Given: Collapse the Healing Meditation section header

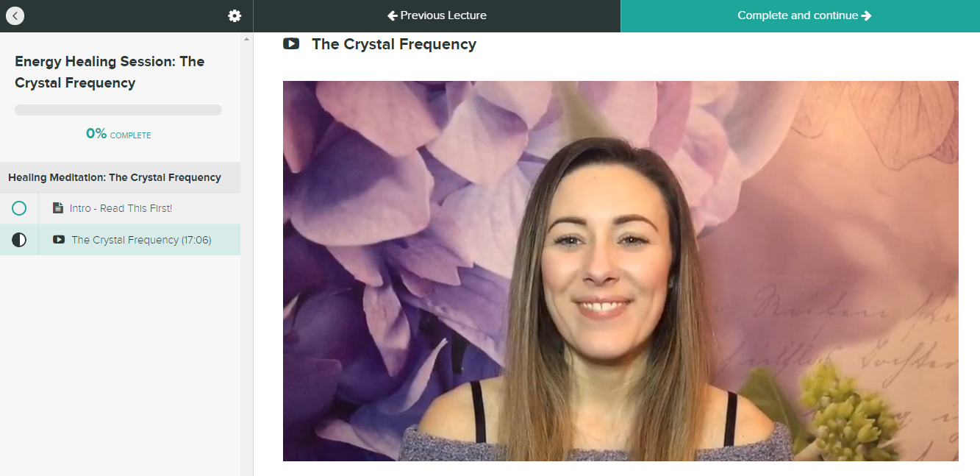Looking at the screenshot, I should [121, 177].
